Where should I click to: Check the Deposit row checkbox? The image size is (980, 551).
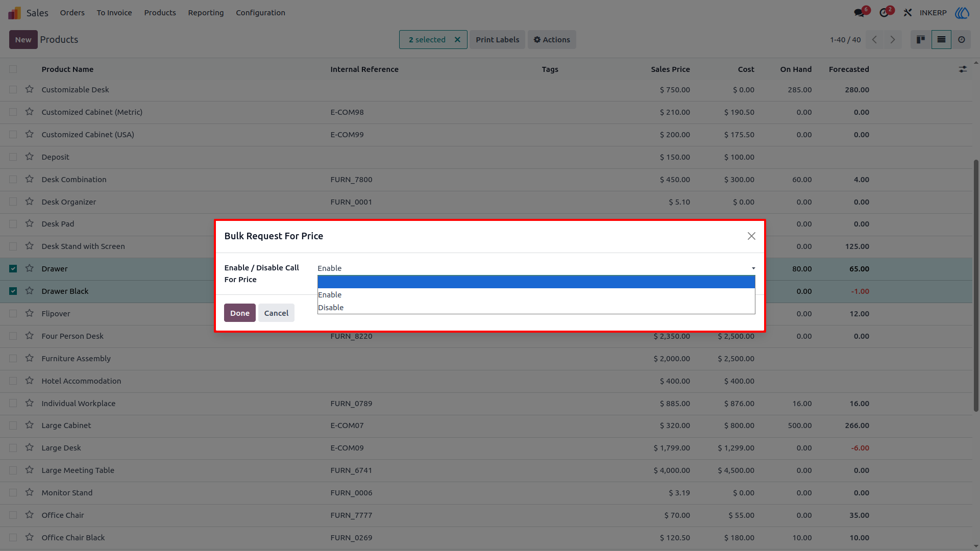click(13, 157)
